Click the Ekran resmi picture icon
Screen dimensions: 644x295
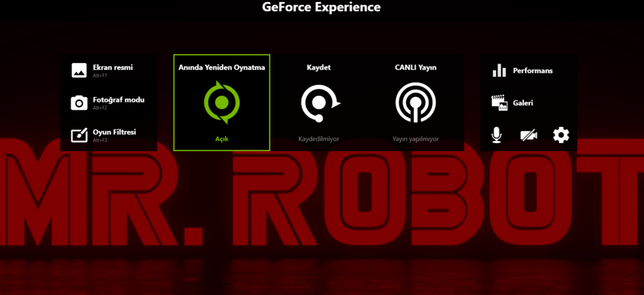(79, 70)
